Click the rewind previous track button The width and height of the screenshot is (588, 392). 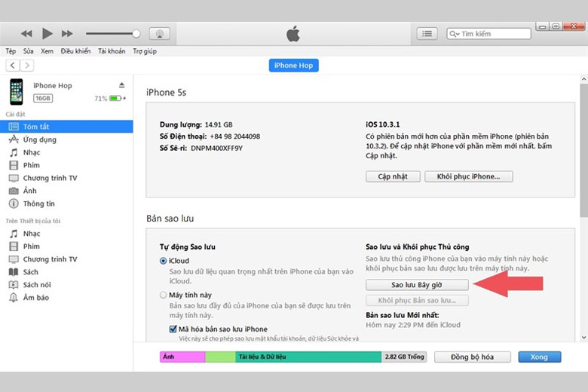tap(26, 34)
